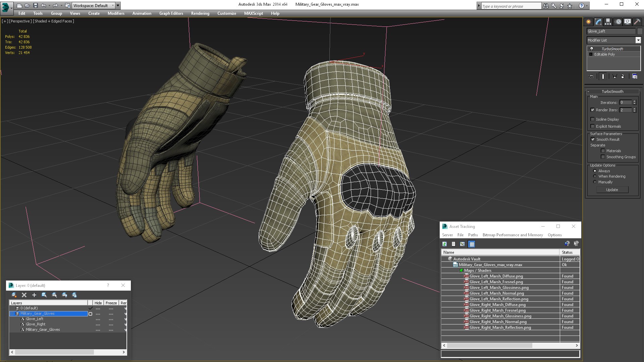Click Iterations spinner up arrow

[x=634, y=101]
